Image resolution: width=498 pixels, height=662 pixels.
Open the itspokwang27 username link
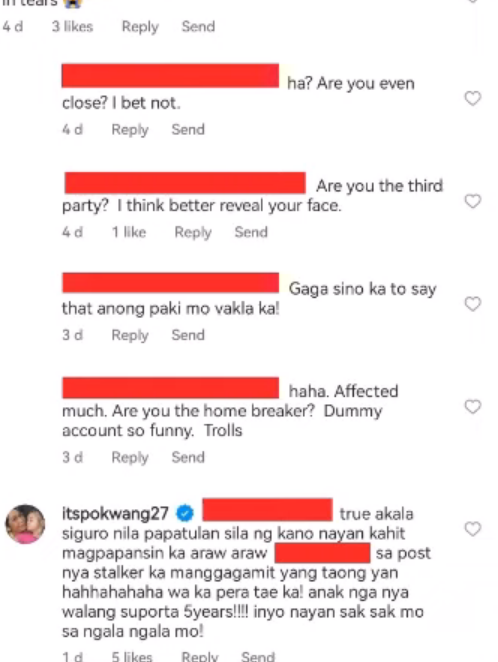(x=115, y=513)
